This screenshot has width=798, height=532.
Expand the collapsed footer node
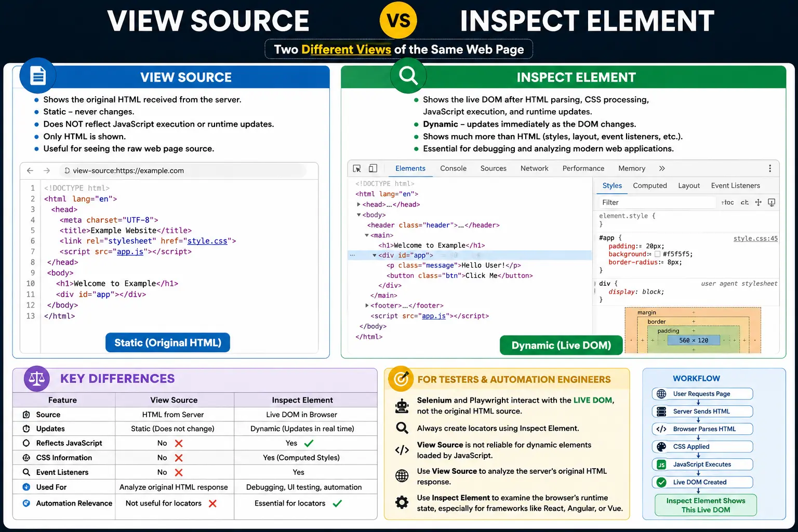tap(367, 305)
